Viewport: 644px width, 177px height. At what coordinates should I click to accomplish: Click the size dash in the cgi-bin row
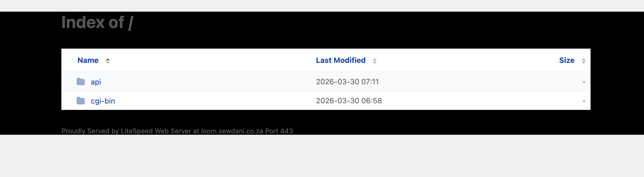coord(584,101)
